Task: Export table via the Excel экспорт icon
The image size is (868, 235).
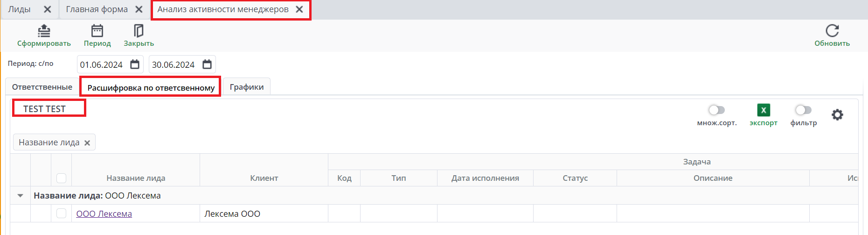Action: pyautogui.click(x=763, y=110)
